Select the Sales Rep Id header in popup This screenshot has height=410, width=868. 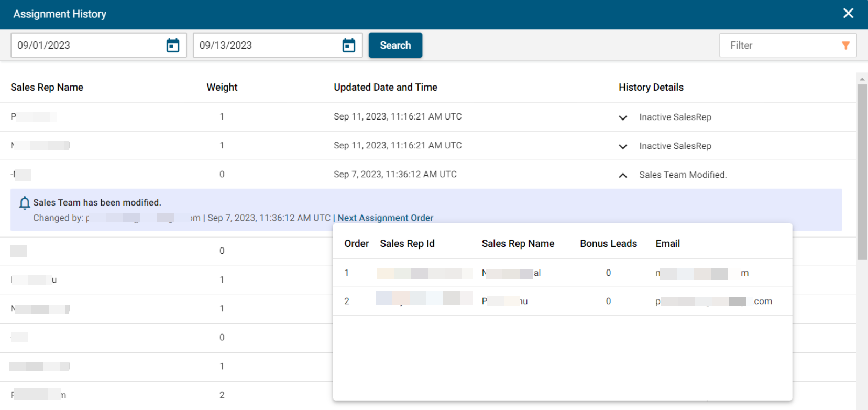tap(407, 243)
